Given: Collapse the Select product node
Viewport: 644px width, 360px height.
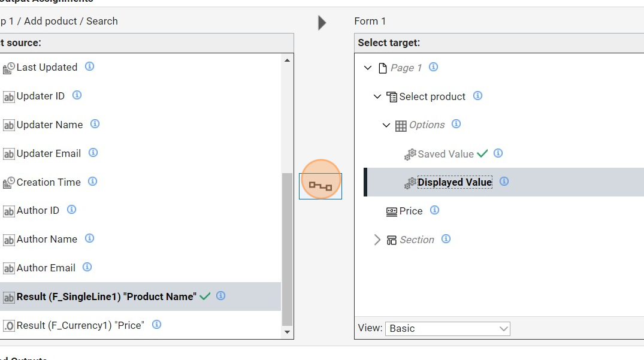Looking at the screenshot, I should (x=377, y=96).
